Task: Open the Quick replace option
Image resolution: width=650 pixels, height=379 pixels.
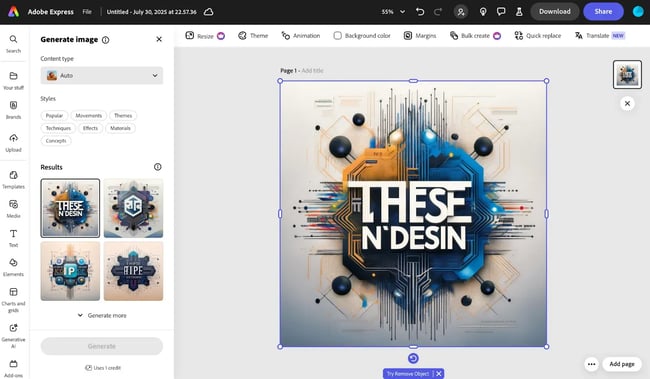Action: [538, 36]
